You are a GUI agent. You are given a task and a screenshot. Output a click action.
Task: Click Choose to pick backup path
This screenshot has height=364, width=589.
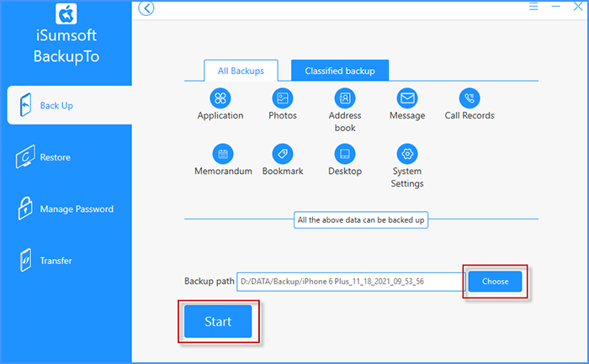pyautogui.click(x=495, y=282)
